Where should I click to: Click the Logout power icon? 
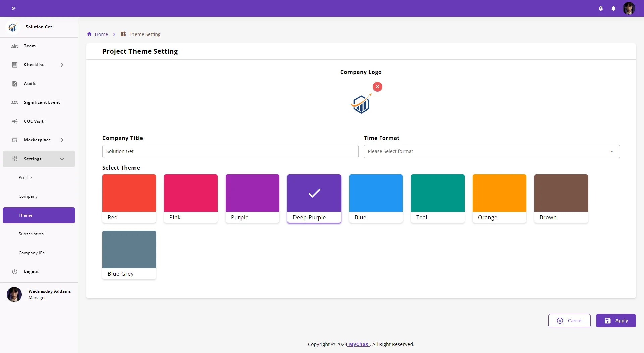click(x=15, y=272)
